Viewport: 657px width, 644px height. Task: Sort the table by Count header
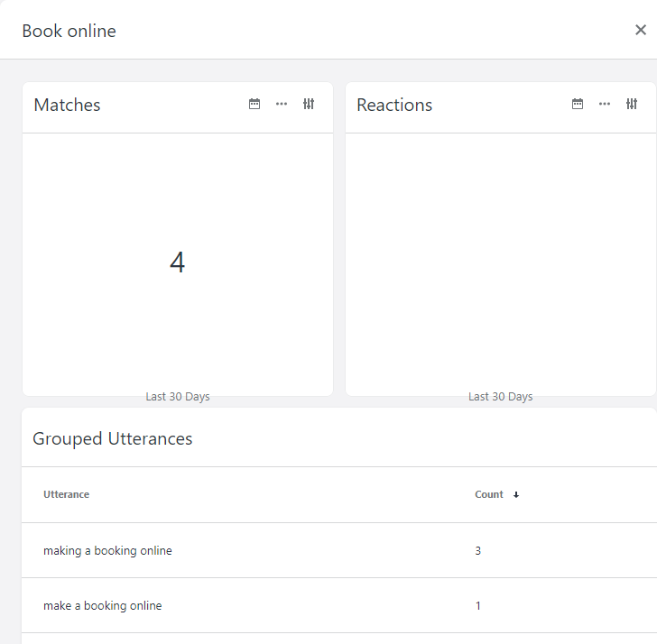(x=489, y=494)
